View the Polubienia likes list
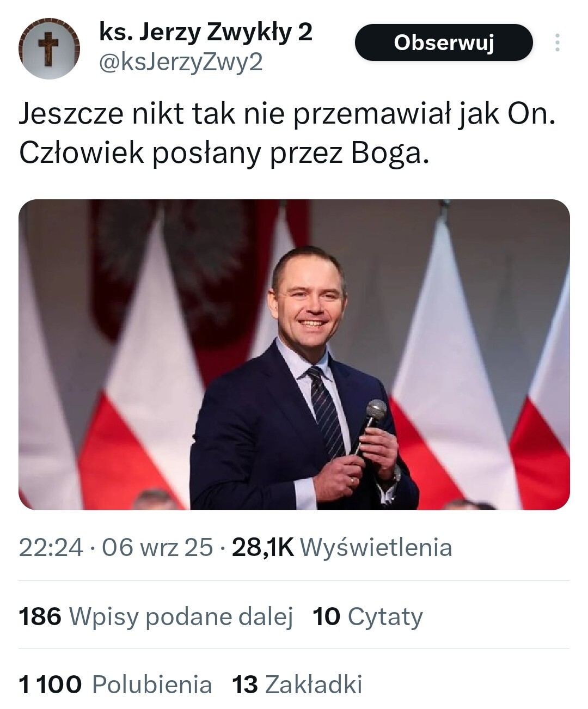Viewport: 588px width, 709px height. click(x=152, y=685)
